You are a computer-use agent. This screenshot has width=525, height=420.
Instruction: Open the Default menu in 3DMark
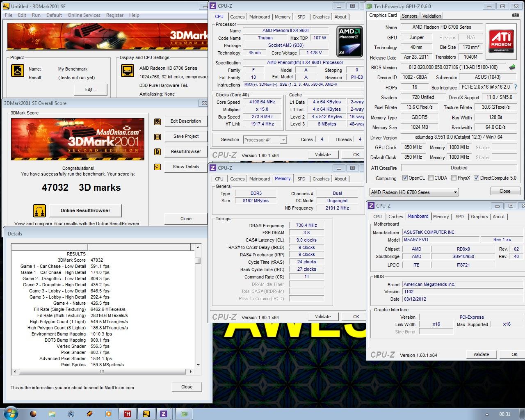[54, 15]
